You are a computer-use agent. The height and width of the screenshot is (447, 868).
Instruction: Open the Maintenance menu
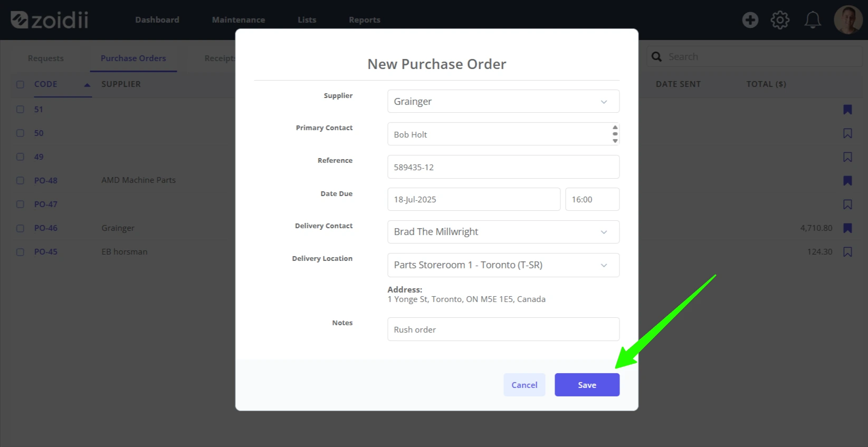239,20
